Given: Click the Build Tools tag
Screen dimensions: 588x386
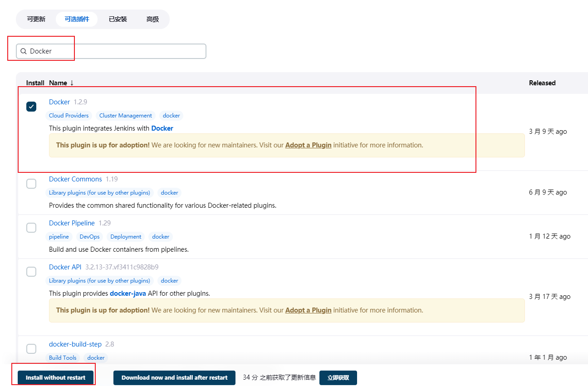Looking at the screenshot, I should tap(63, 358).
